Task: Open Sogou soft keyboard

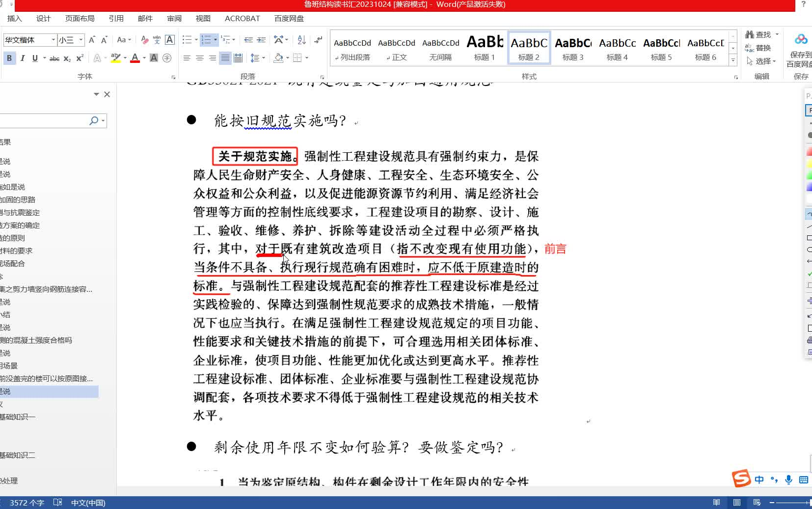Action: point(804,480)
